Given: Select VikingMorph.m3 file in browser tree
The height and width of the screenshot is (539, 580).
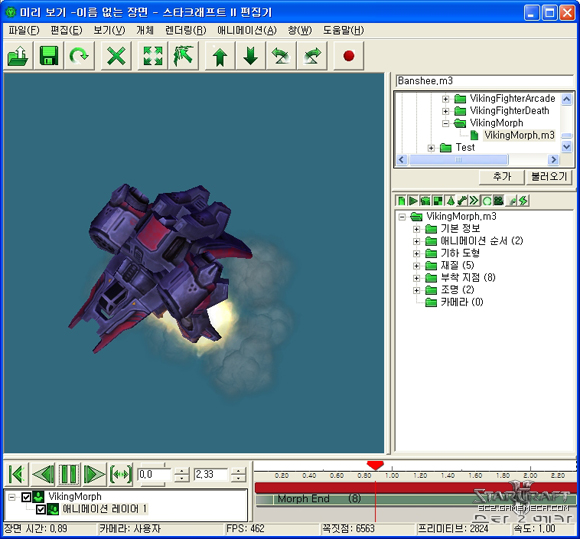Looking at the screenshot, I should tap(519, 135).
